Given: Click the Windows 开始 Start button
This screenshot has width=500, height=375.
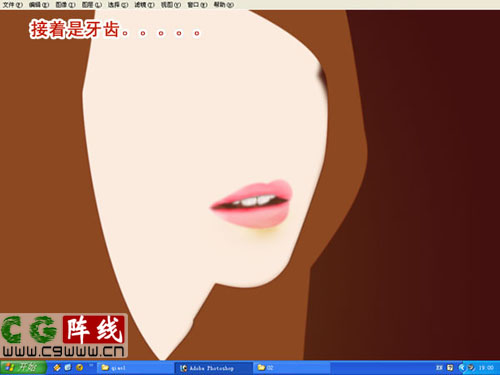Looking at the screenshot, I should tap(23, 367).
